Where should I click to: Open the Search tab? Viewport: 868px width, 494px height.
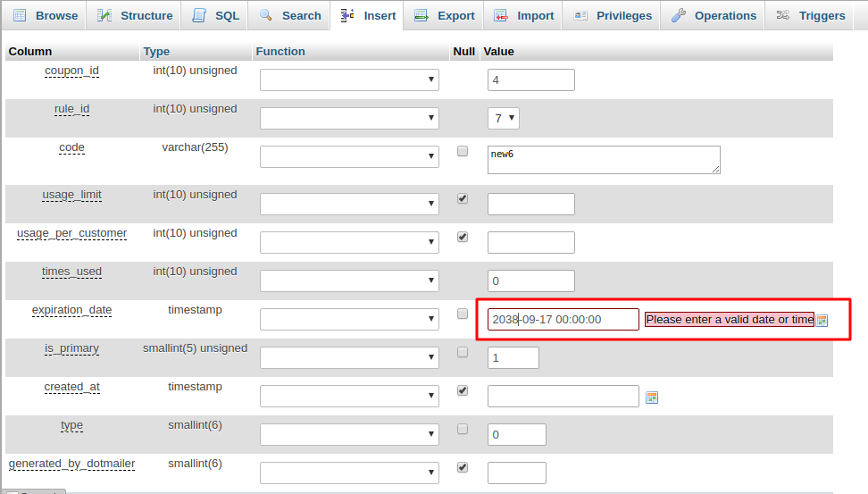point(289,15)
